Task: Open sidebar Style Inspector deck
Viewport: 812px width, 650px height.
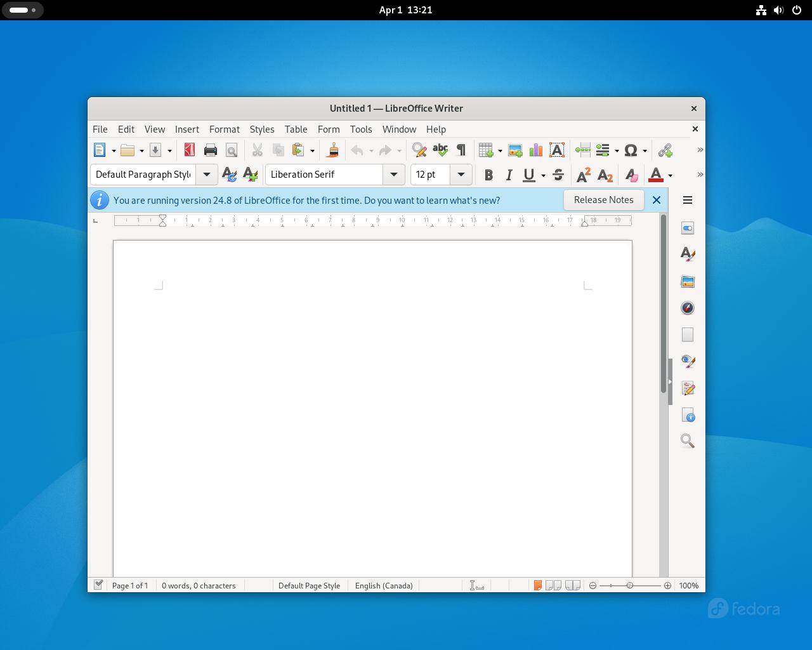Action: pyautogui.click(x=688, y=361)
